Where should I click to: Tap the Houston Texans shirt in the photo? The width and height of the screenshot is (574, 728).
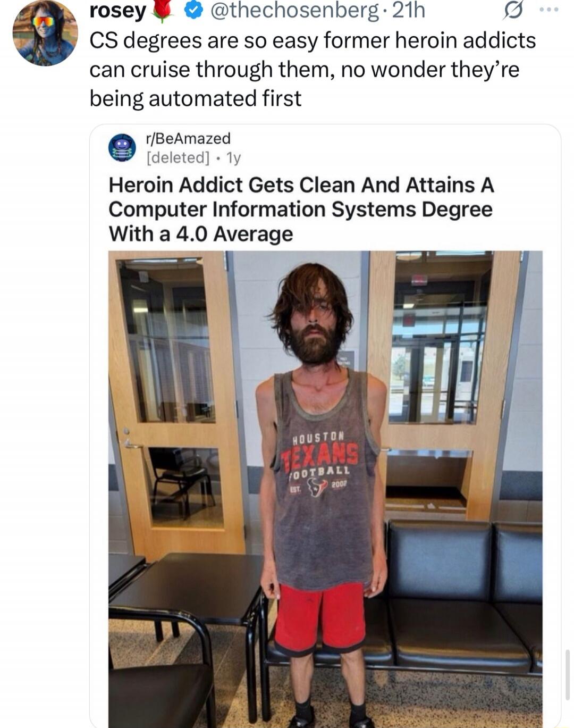(323, 479)
